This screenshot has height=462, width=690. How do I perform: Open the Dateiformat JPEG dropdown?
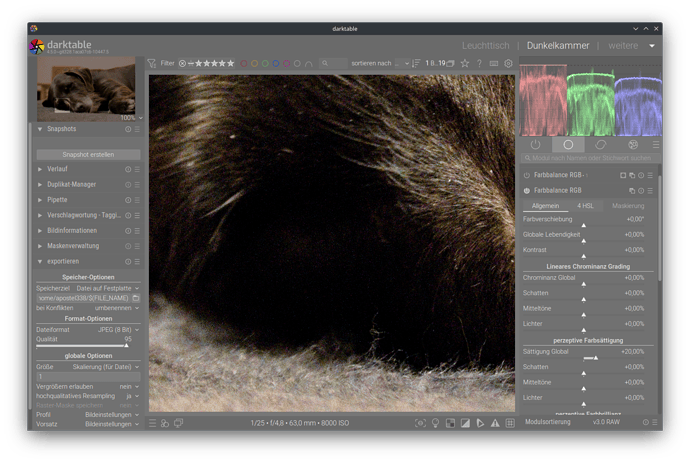pos(111,329)
